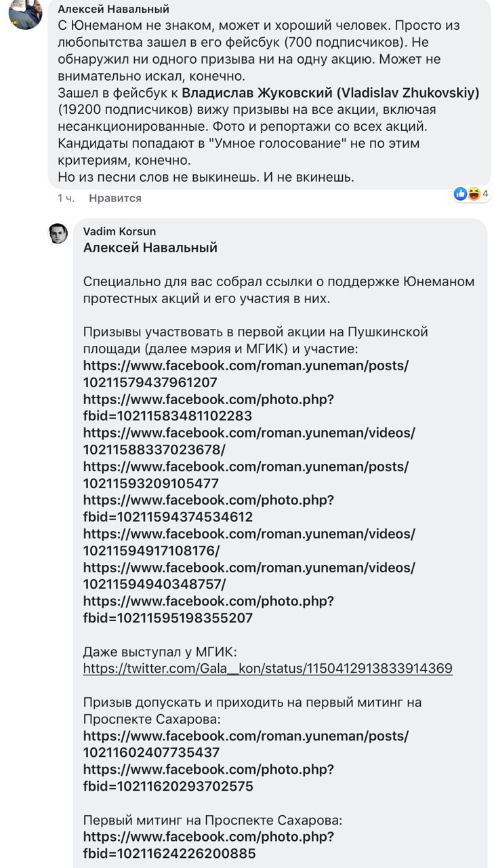Open the 1 ч. comment timestamp
Viewport: 494px width, 868px height.
pos(66,198)
